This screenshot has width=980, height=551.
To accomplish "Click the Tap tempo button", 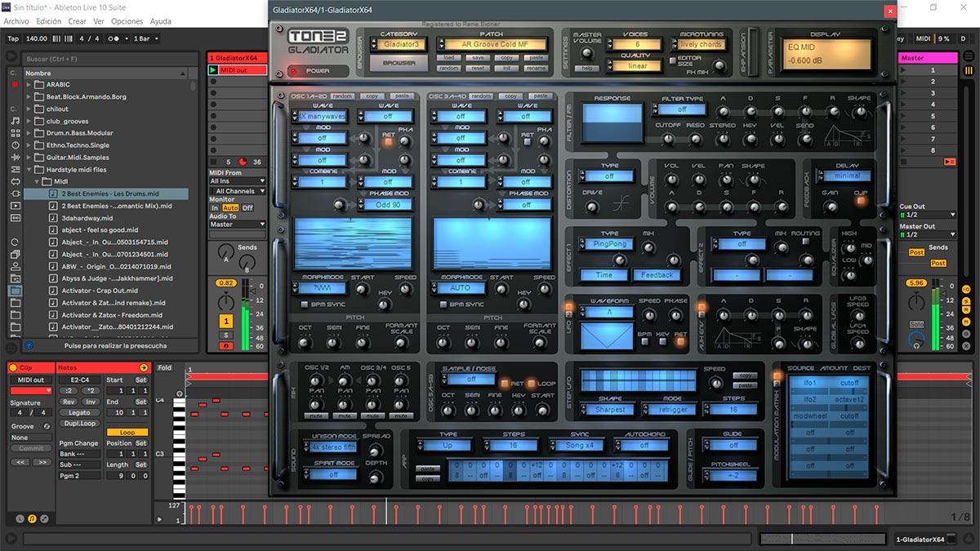I will (12, 38).
